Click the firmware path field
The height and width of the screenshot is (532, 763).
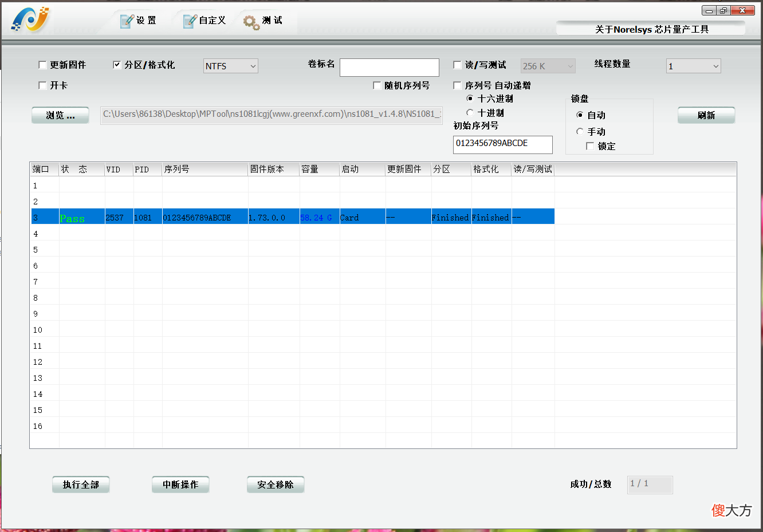(272, 115)
